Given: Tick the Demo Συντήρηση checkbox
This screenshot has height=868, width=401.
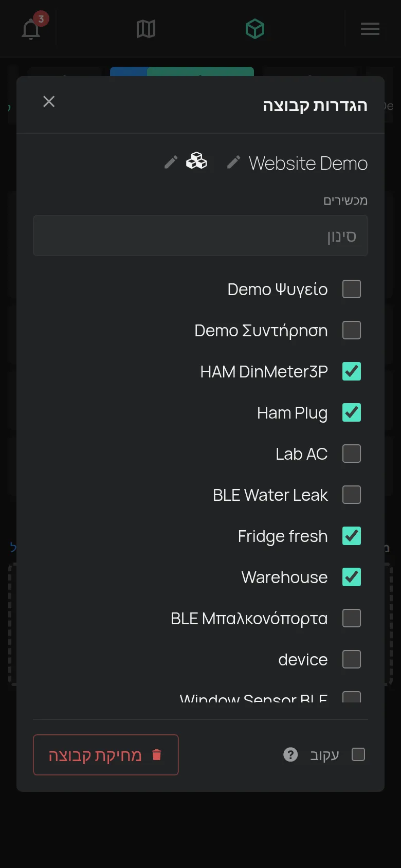Looking at the screenshot, I should 352,330.
